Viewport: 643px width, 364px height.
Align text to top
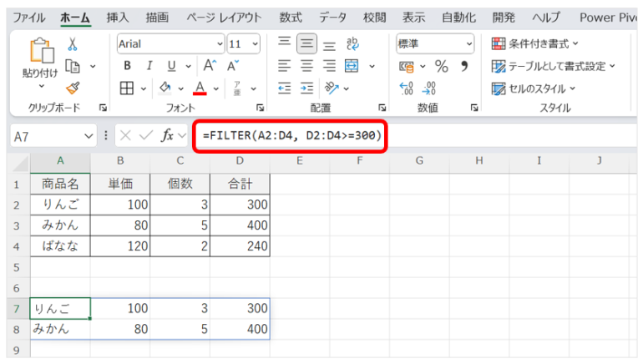click(x=284, y=43)
